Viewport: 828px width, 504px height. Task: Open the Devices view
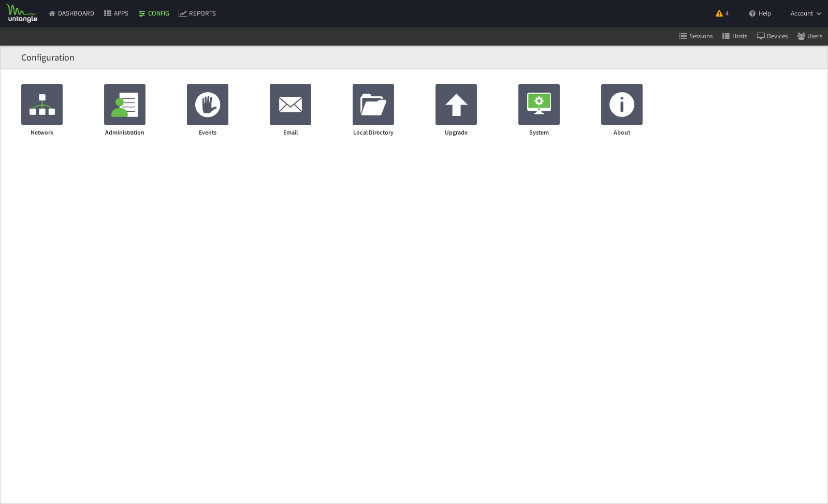tap(773, 36)
